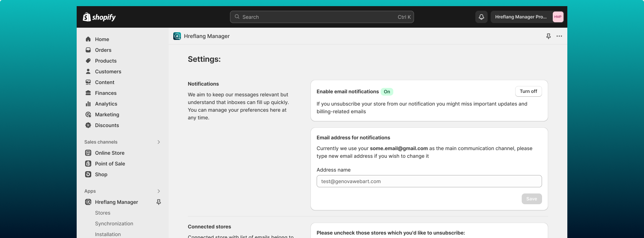Click the search magnifier icon
This screenshot has height=238, width=644.
point(237,17)
